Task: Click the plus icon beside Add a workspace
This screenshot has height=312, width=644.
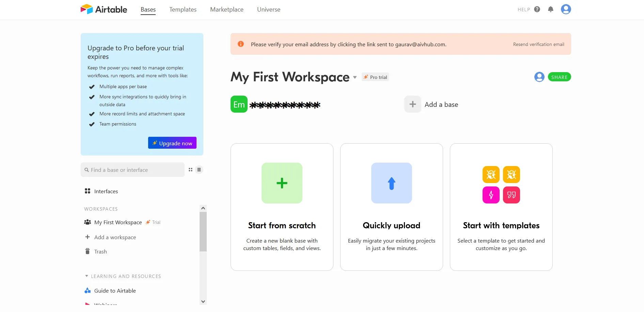Action: click(x=88, y=237)
